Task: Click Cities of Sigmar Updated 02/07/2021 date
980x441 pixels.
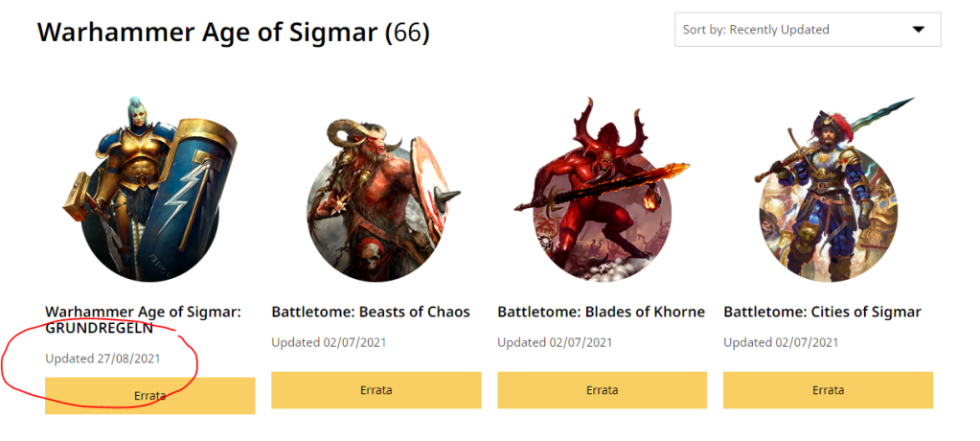Action: point(781,342)
